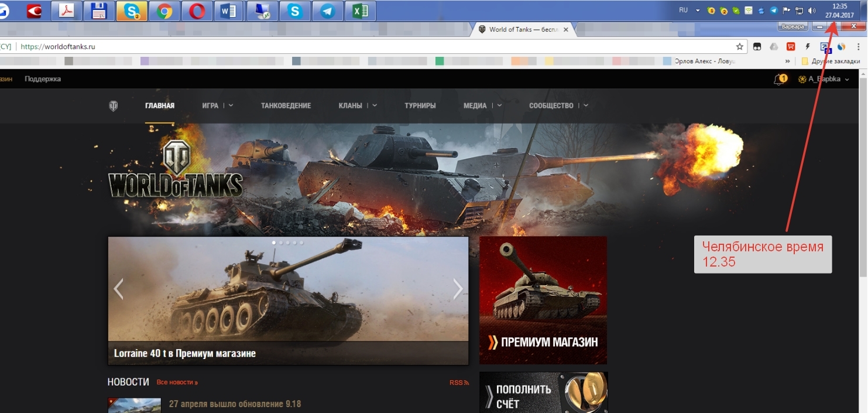The height and width of the screenshot is (413, 868).
Task: Open the green Wi-Fi tray icon
Action: 749,11
